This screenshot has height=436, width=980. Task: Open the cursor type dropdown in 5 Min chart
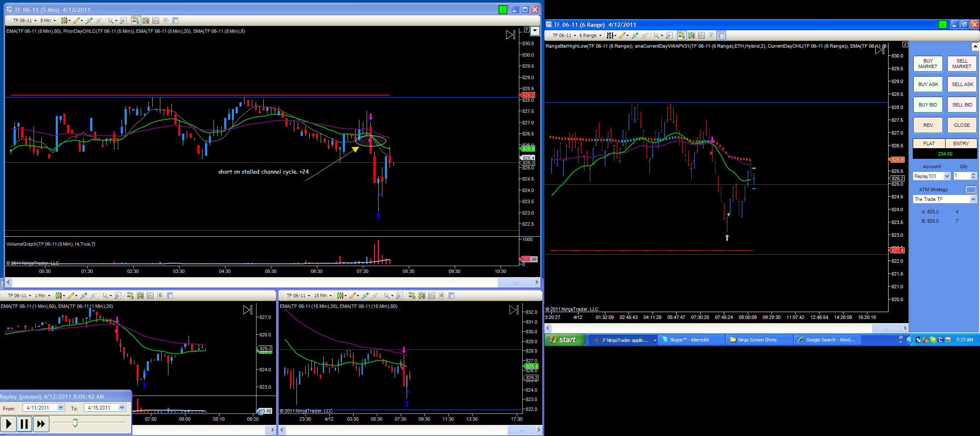coord(112,20)
